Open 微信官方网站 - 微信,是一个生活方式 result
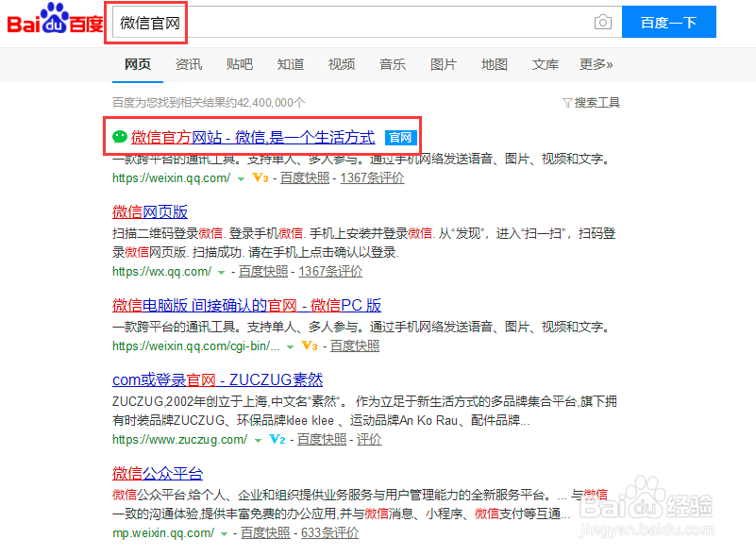756x556 pixels. tap(253, 138)
